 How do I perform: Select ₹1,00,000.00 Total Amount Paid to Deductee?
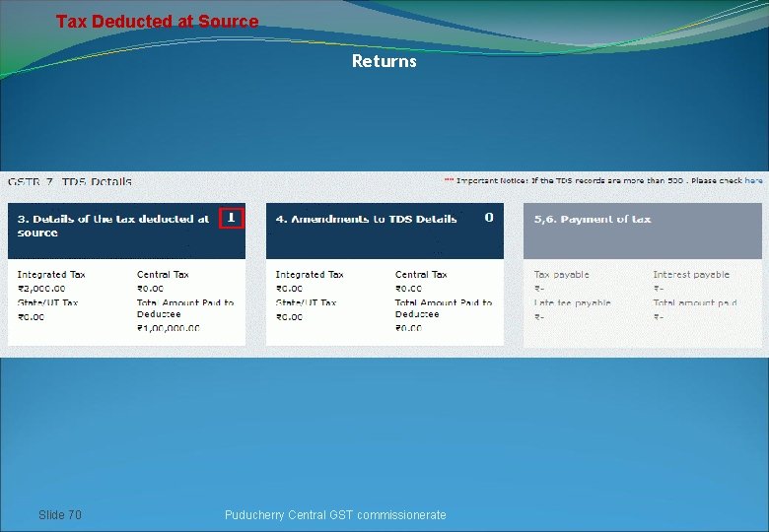coord(169,328)
